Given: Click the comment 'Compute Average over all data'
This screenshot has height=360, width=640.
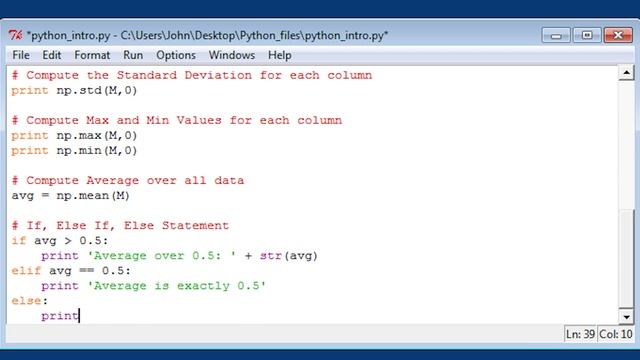Looking at the screenshot, I should click(x=128, y=180).
